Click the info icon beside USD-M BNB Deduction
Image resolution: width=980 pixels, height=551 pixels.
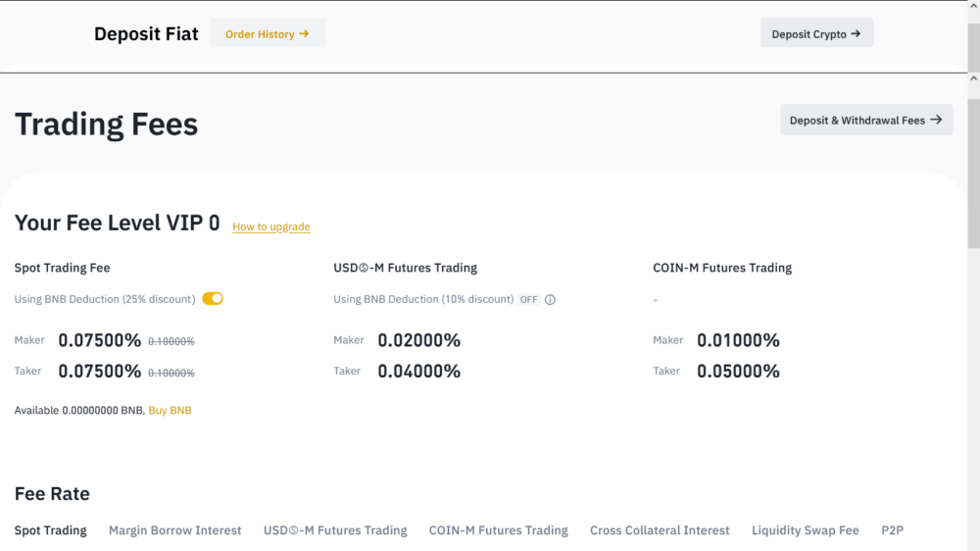(550, 300)
